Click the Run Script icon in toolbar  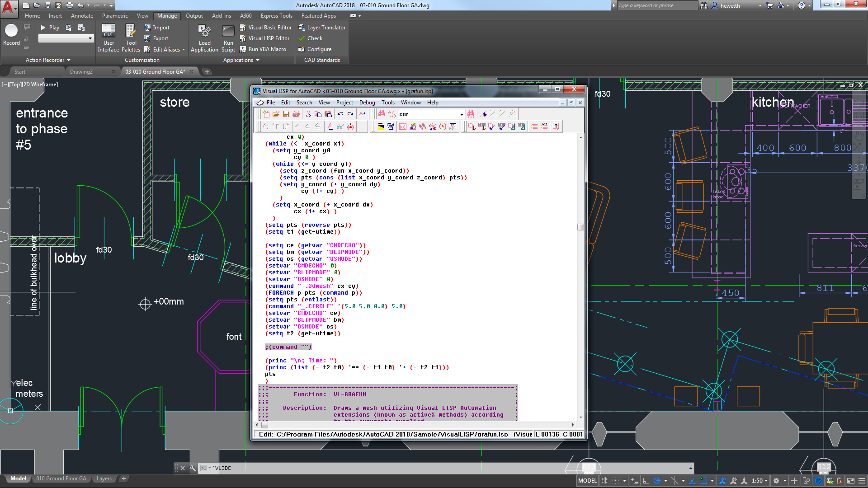(227, 33)
